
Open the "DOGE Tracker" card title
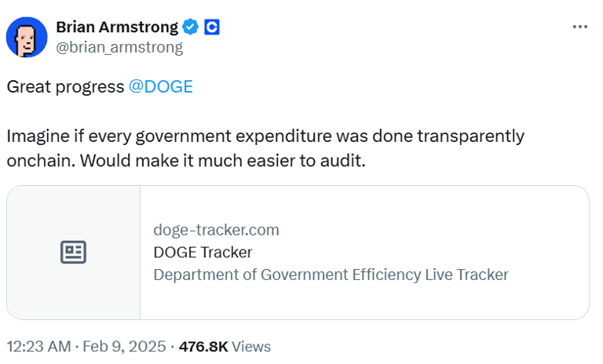[203, 252]
